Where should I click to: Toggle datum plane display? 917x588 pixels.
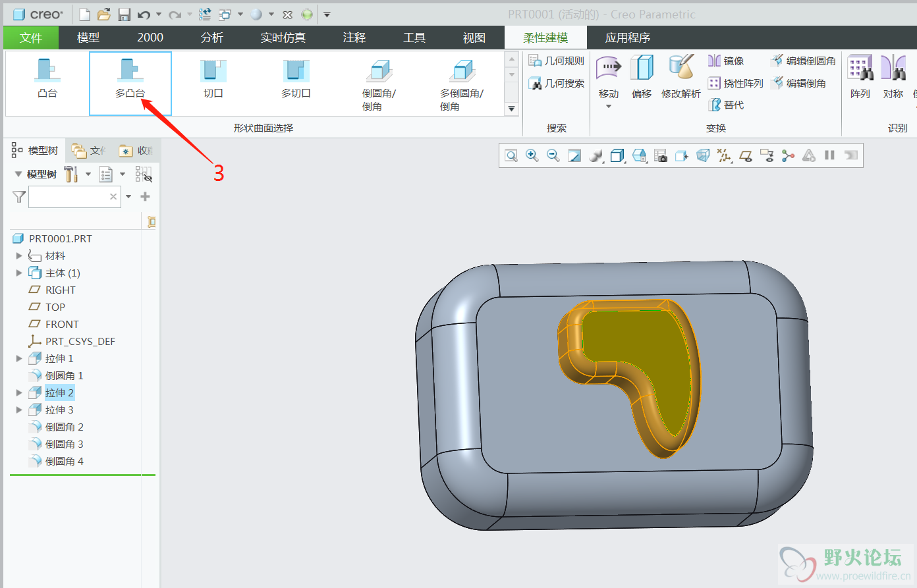tap(746, 155)
